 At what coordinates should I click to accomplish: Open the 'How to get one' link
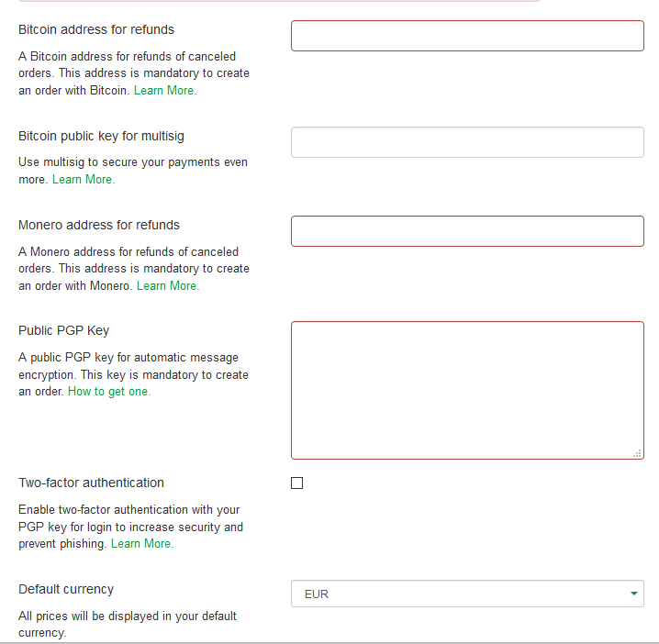pos(109,392)
